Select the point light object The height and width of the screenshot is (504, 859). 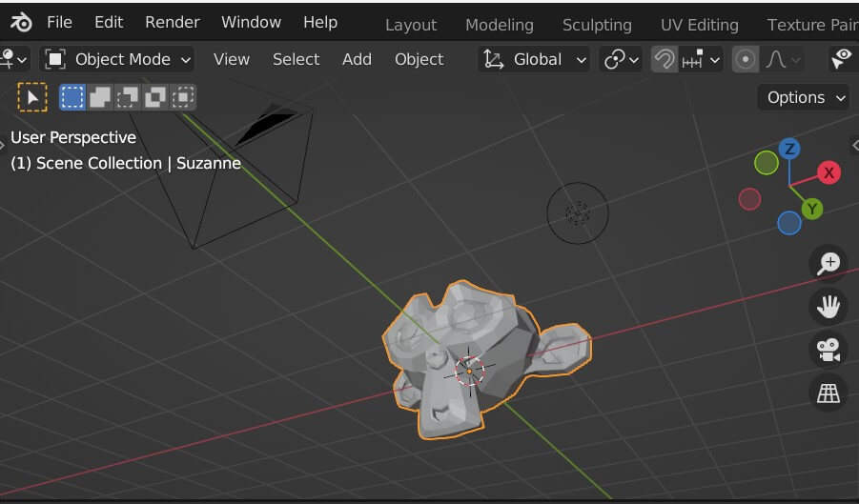(x=578, y=212)
